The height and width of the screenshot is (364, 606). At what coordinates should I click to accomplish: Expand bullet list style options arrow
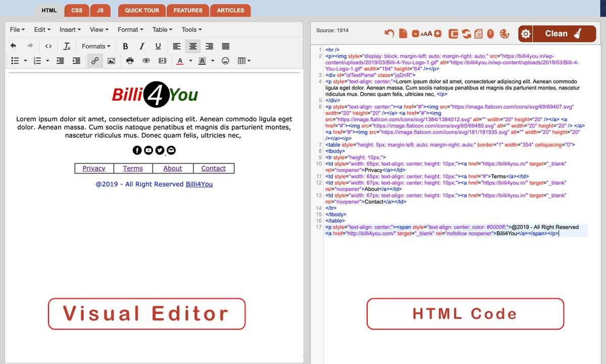[25, 61]
